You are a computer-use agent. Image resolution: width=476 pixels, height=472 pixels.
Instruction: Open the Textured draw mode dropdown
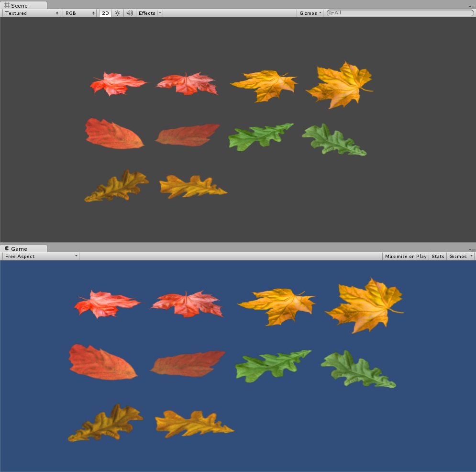click(x=30, y=13)
